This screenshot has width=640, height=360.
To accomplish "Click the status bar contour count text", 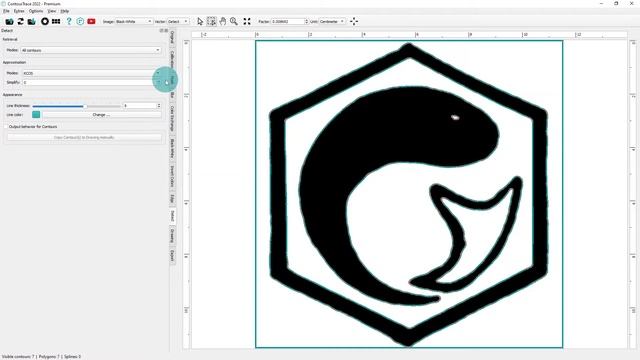I will tap(42, 356).
